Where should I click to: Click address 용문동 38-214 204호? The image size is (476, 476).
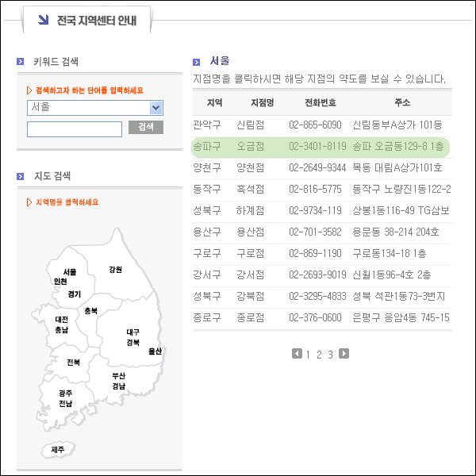(396, 232)
